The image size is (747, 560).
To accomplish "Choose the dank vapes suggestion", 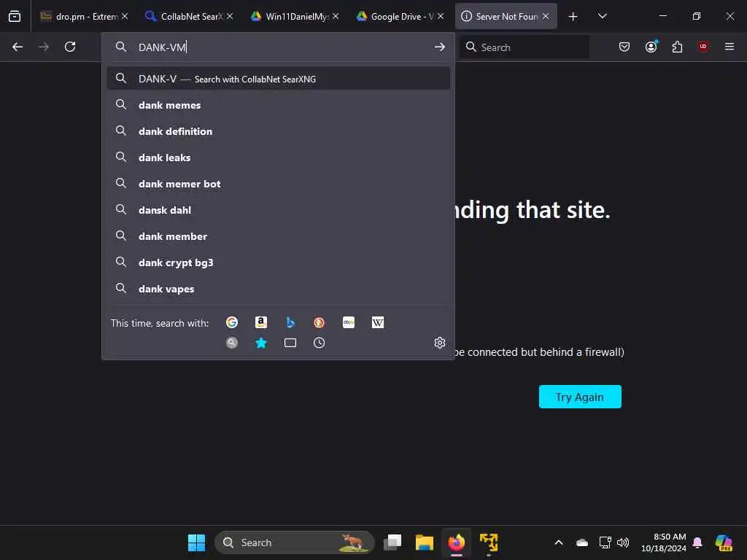I will [278, 289].
